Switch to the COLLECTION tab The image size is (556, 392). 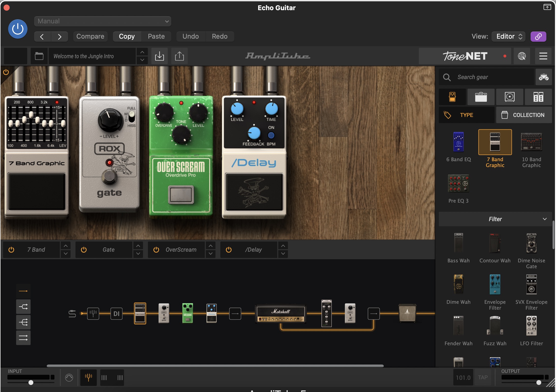[524, 115]
